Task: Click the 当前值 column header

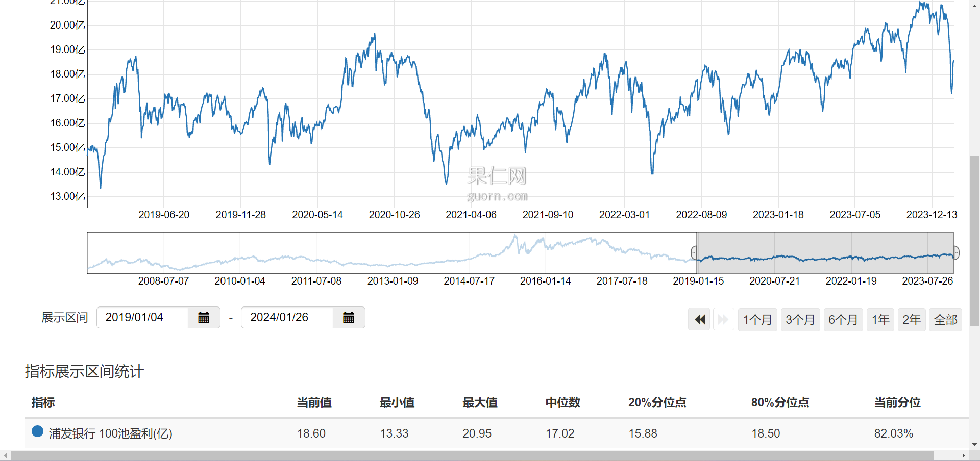Action: pyautogui.click(x=314, y=403)
